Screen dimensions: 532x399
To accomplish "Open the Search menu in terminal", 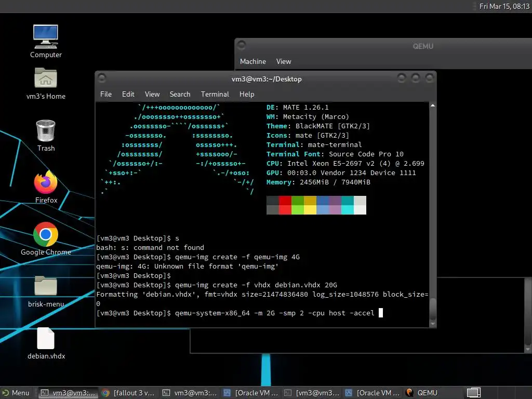I will (x=180, y=95).
